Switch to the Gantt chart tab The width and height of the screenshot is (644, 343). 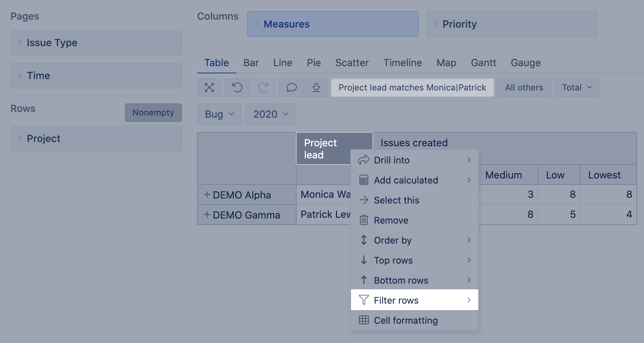pos(483,63)
